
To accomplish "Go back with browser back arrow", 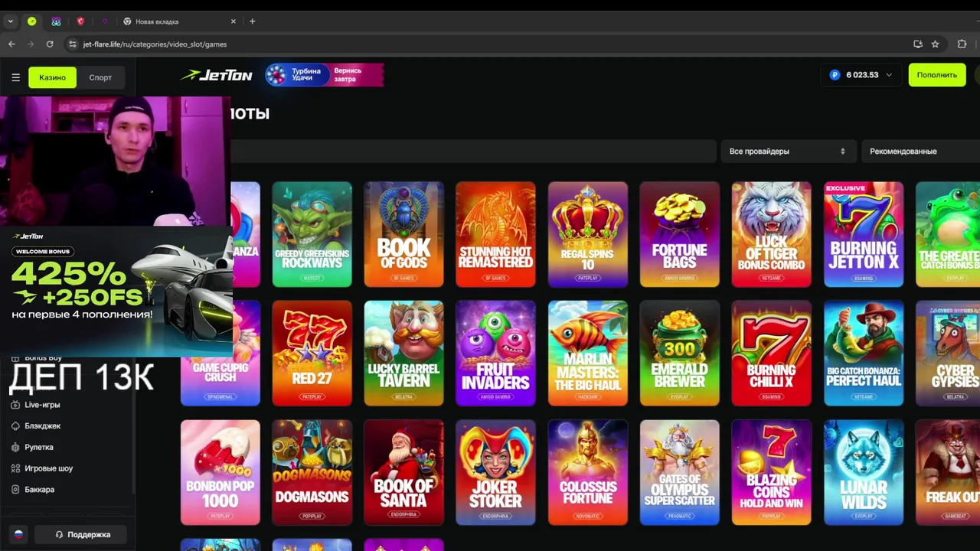I will (11, 44).
